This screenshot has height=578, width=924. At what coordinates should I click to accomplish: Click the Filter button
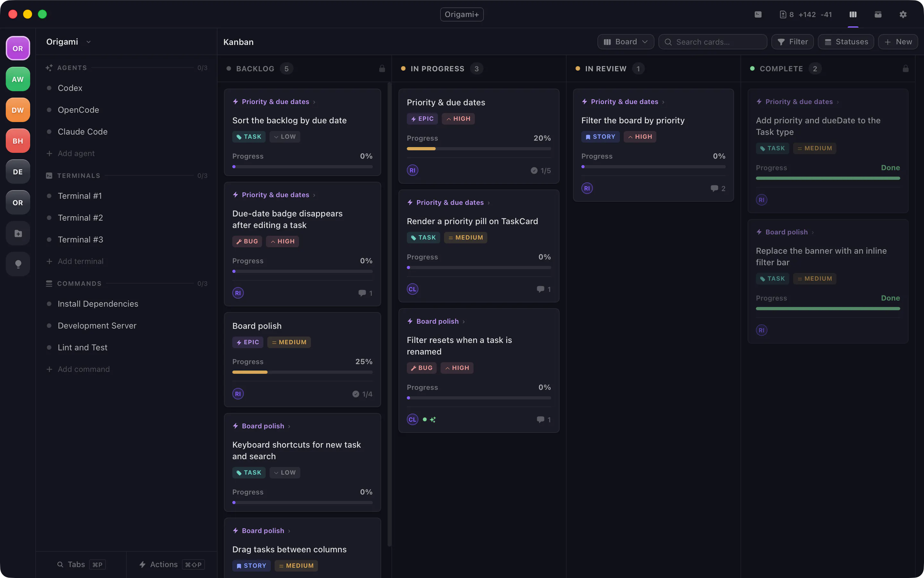(x=792, y=42)
